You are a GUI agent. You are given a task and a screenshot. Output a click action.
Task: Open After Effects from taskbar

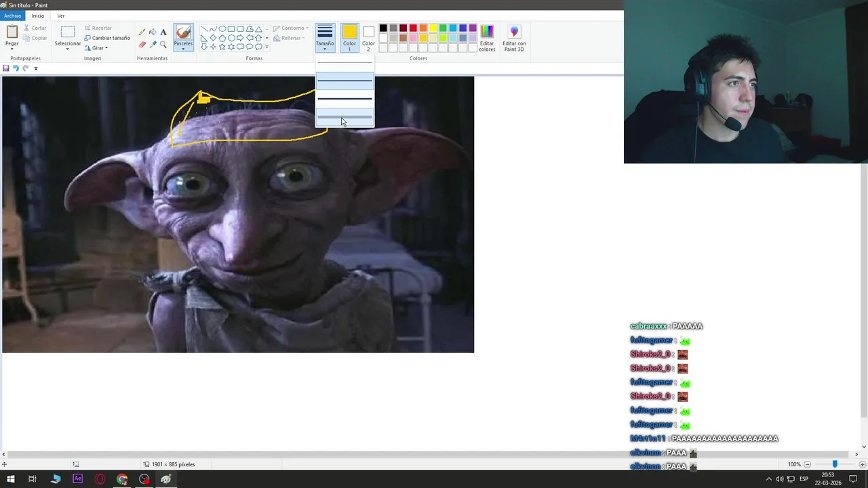(77, 479)
